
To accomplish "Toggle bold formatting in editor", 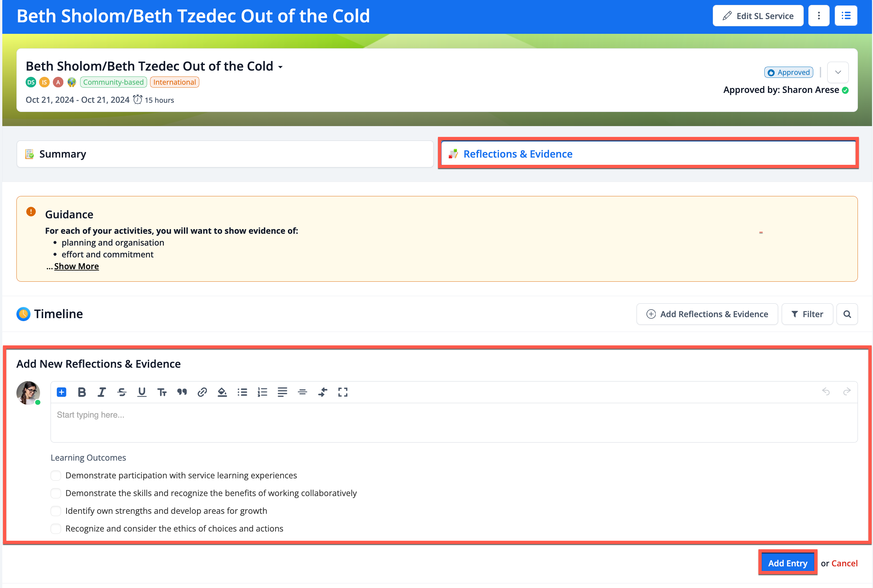I will click(x=82, y=392).
